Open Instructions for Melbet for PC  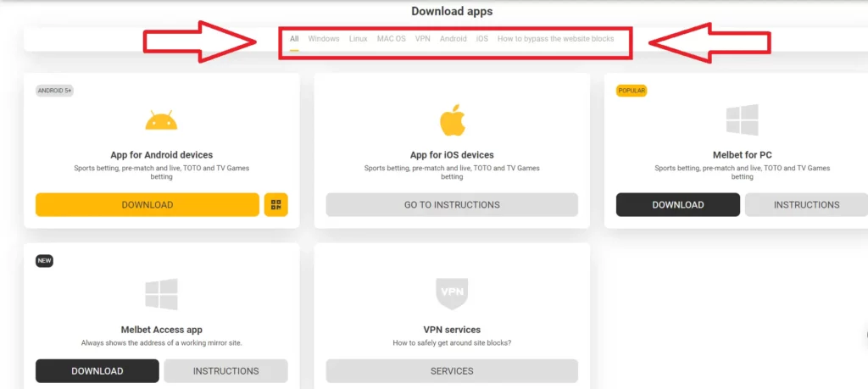806,204
